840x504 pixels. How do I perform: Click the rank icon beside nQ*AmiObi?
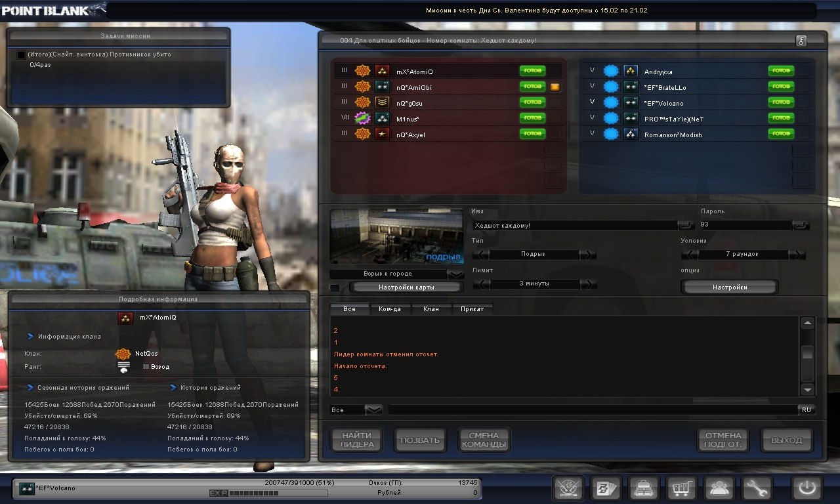coord(383,87)
